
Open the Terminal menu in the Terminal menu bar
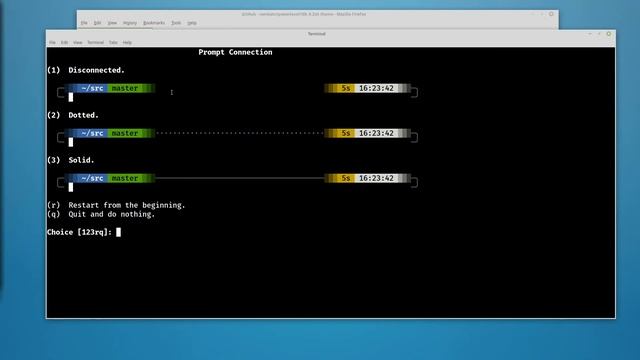click(x=96, y=42)
